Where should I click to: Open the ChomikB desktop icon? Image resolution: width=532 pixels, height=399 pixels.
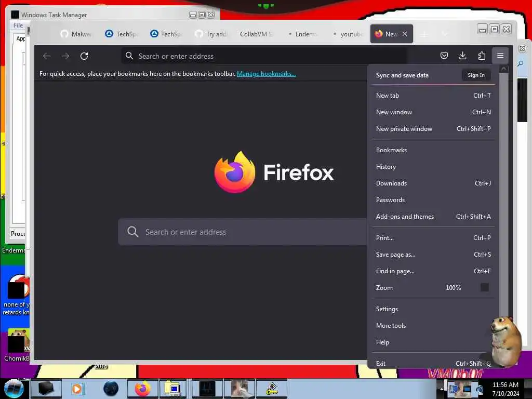pos(16,345)
